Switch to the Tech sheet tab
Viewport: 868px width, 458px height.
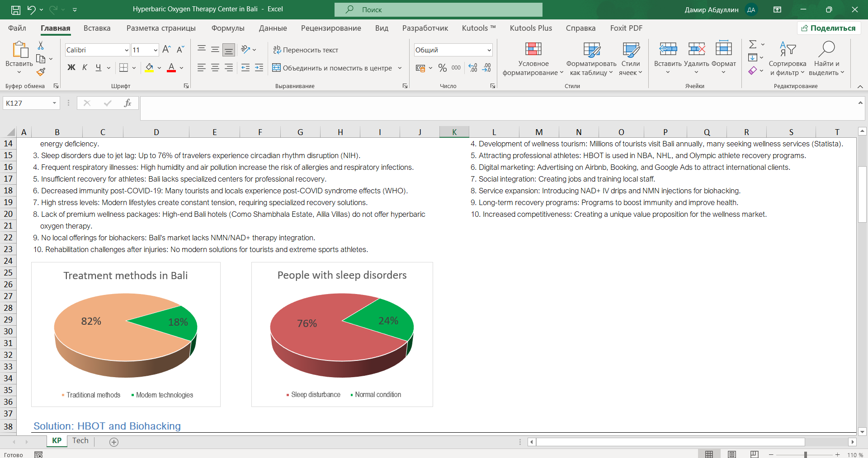[80, 441]
